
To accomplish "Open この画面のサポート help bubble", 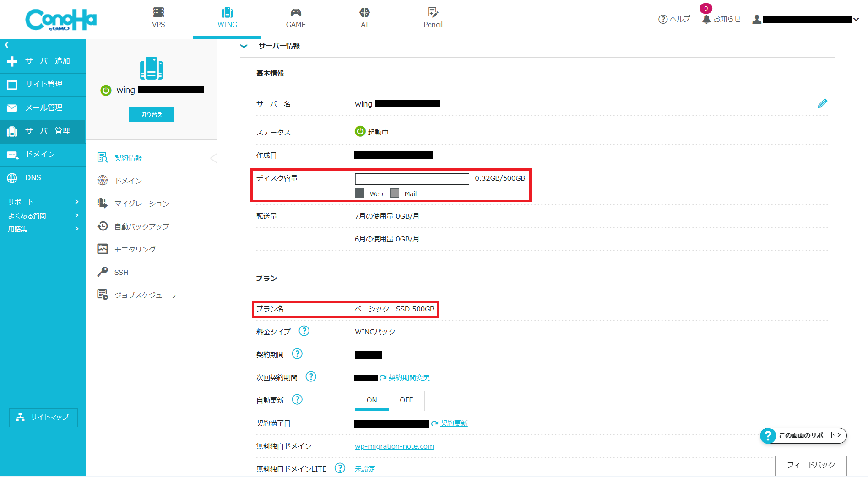I will tap(803, 435).
